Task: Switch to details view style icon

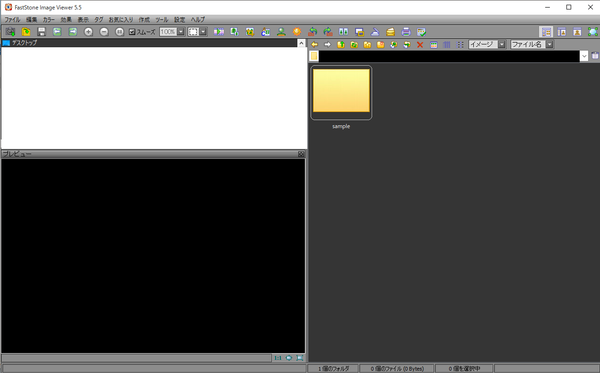Action: click(447, 45)
